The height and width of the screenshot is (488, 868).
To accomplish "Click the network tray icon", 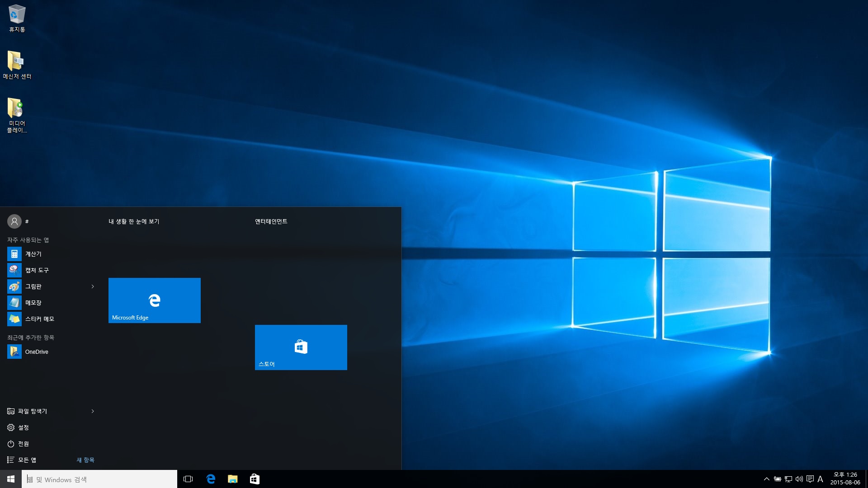I will (x=788, y=479).
